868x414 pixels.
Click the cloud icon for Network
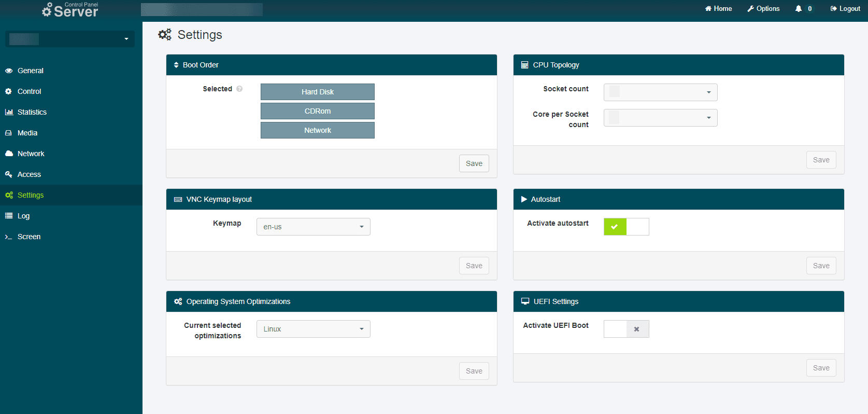(x=9, y=154)
